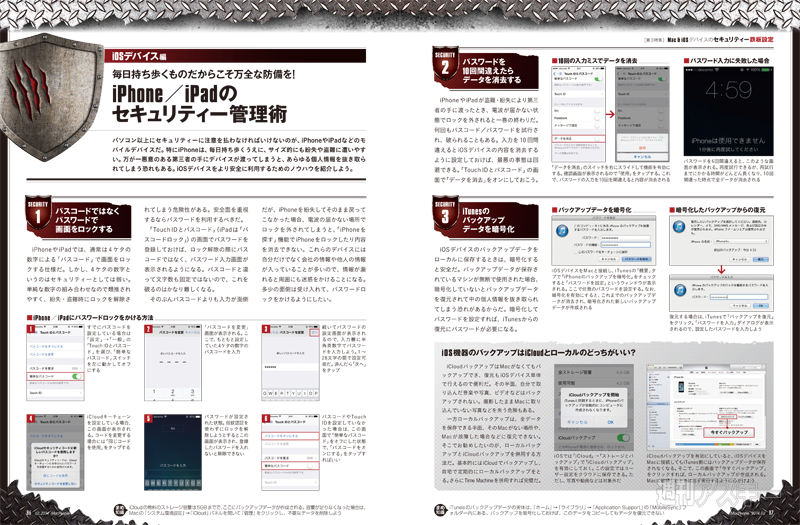Click the 4:59 lock screen screenshot
The image size is (800, 525).
pyautogui.click(x=729, y=111)
